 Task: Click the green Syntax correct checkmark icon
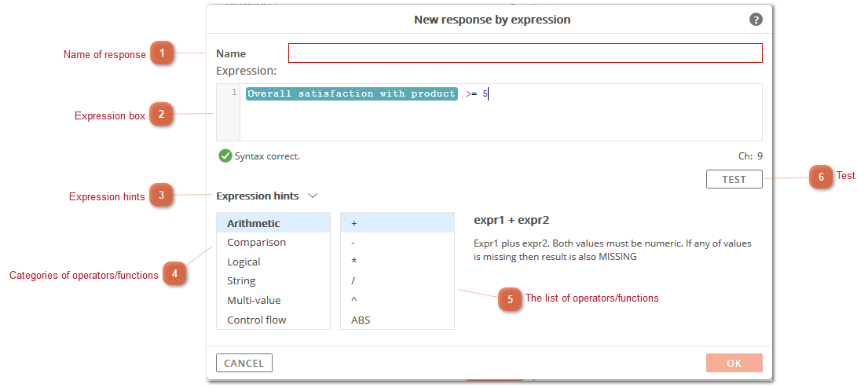pyautogui.click(x=225, y=156)
